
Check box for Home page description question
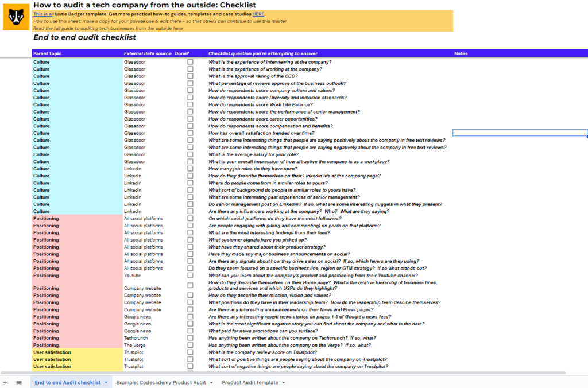[x=191, y=285]
